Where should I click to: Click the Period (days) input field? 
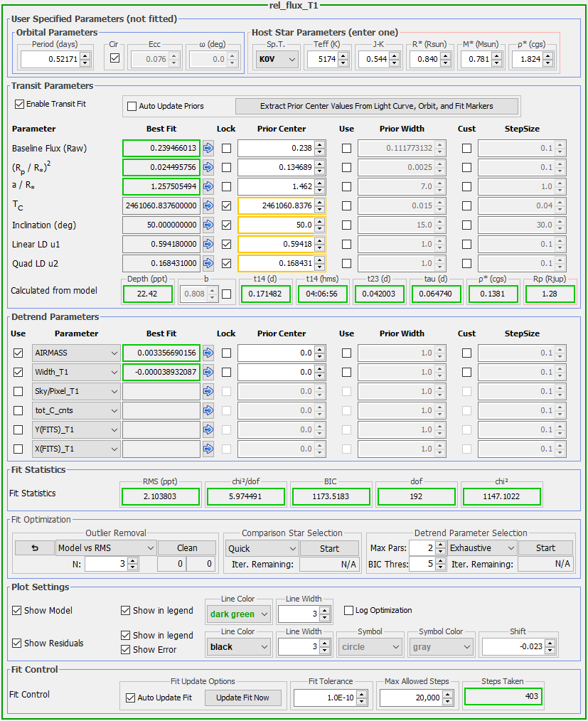pyautogui.click(x=50, y=60)
